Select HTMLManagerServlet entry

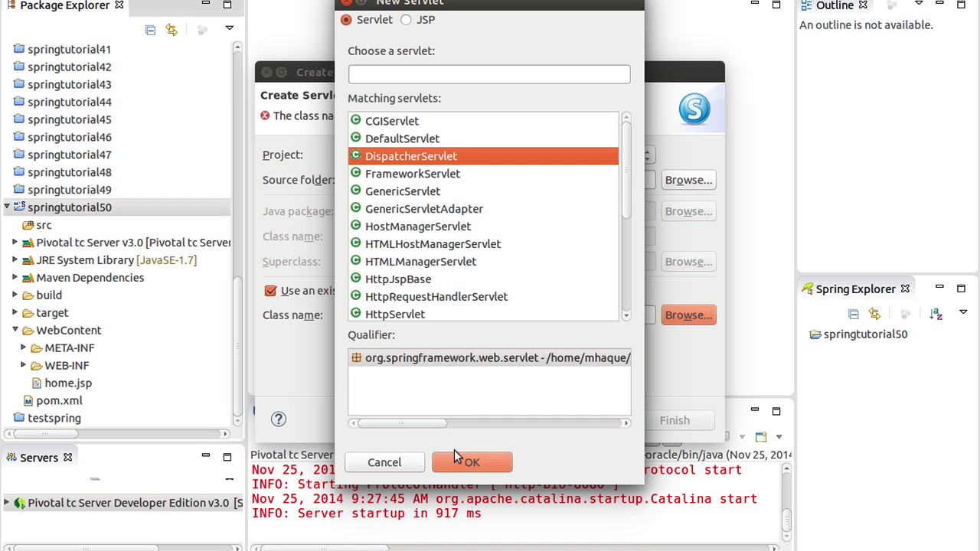[483, 262]
